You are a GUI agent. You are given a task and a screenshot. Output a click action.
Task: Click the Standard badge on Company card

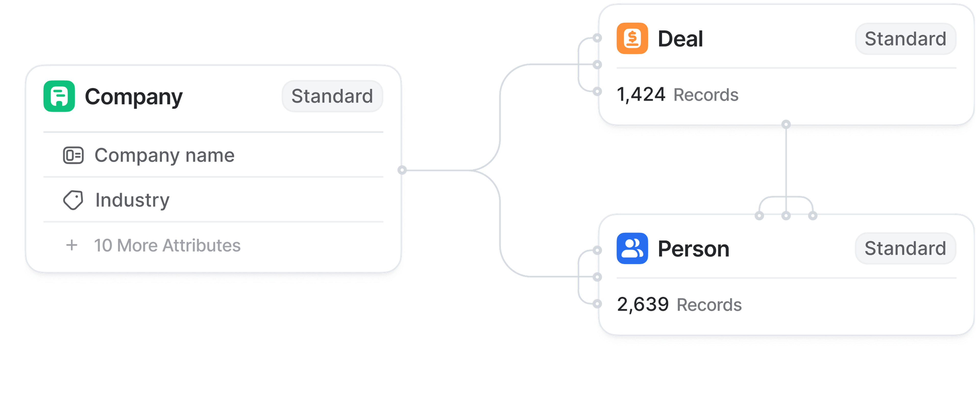point(332,96)
